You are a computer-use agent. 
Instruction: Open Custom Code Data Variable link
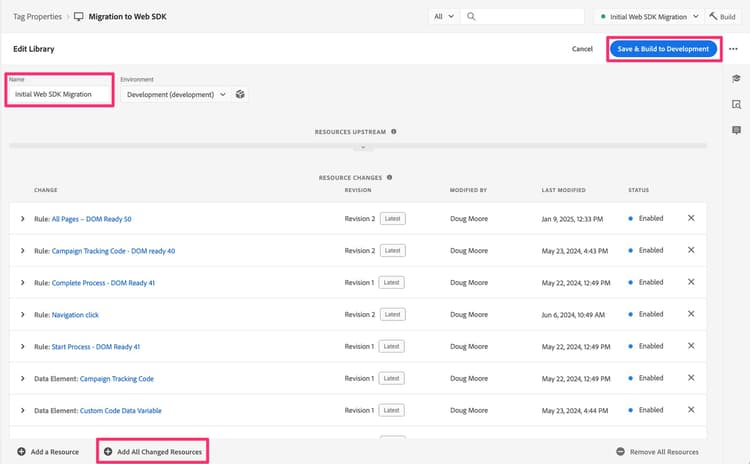pos(121,411)
